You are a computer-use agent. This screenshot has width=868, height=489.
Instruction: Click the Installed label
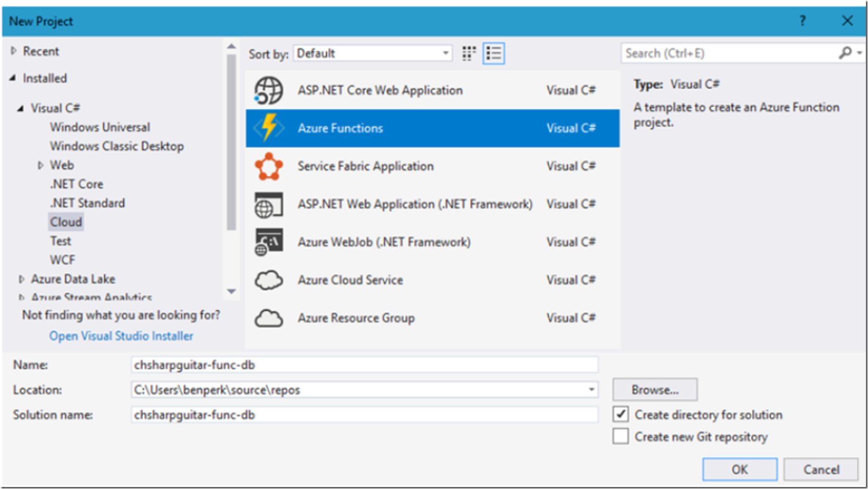point(44,78)
